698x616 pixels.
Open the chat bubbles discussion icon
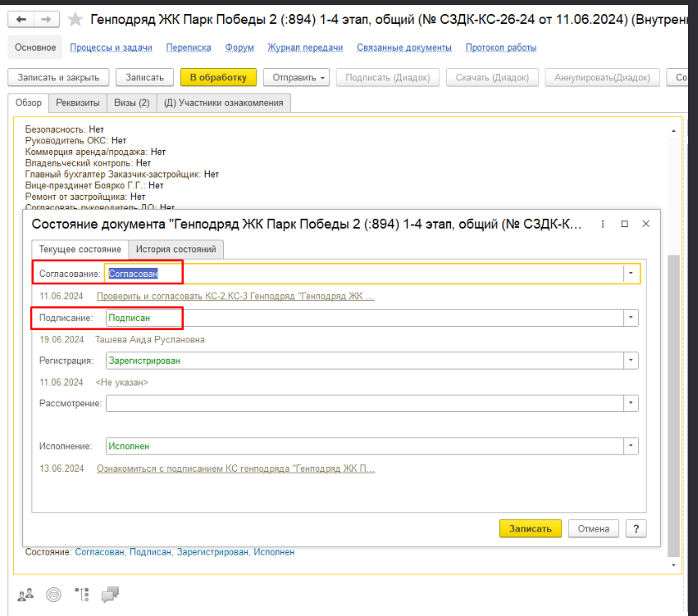click(x=109, y=594)
